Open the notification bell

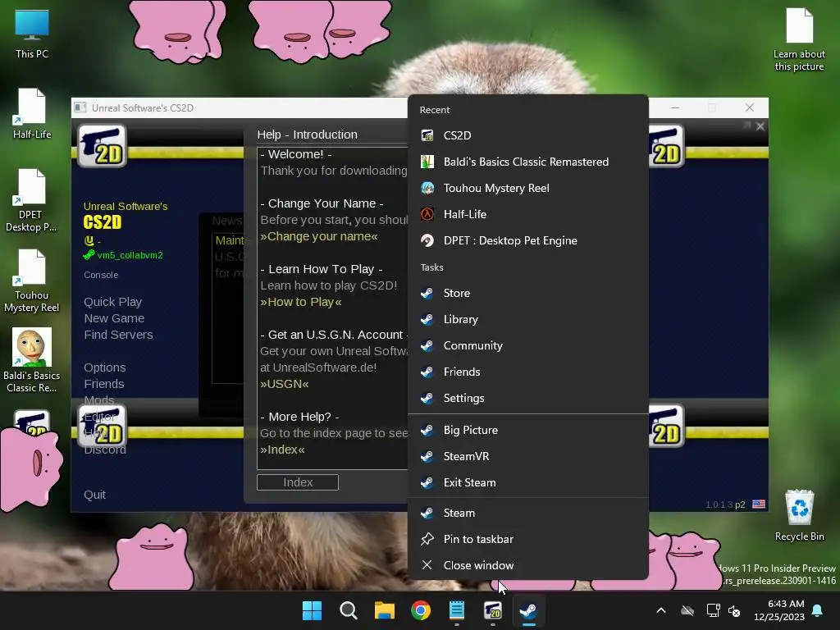click(818, 610)
